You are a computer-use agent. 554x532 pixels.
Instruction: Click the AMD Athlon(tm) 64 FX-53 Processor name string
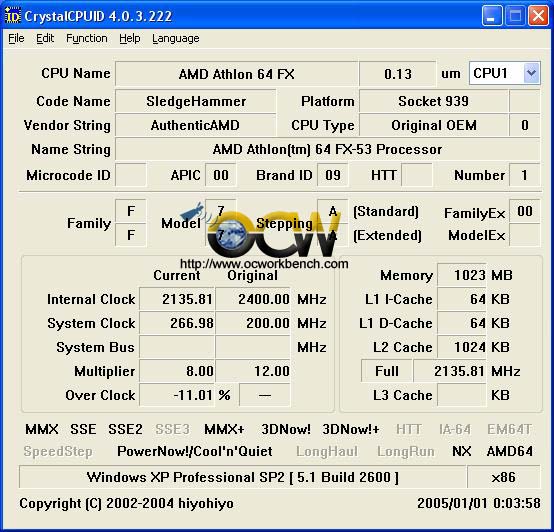point(328,149)
